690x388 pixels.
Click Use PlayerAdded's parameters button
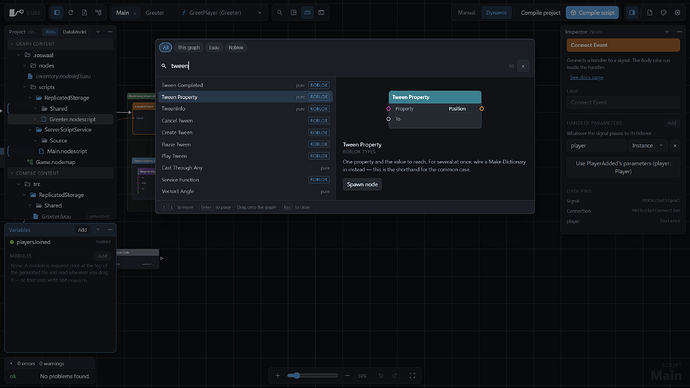(x=623, y=167)
